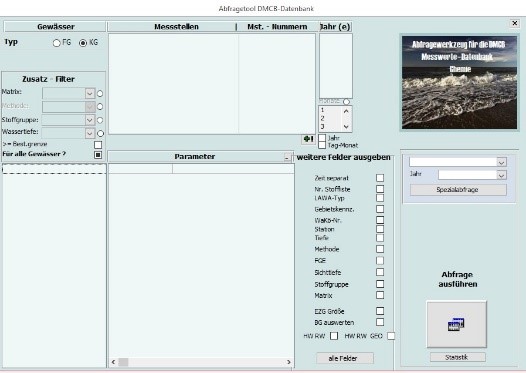Check the Matrix output field checkbox
Image resolution: width=526 pixels, height=373 pixels.
(x=380, y=295)
